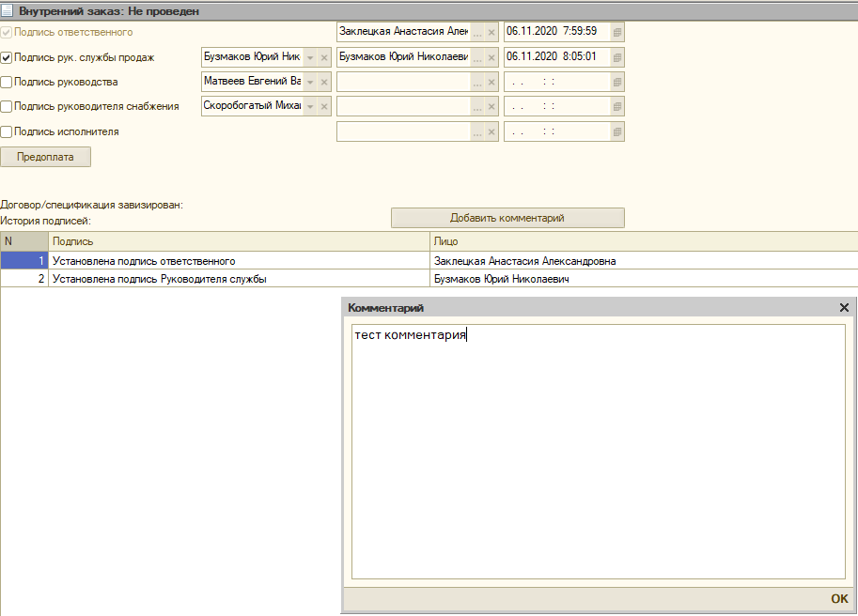Select the Подпись column header
The width and height of the screenshot is (858, 616).
point(239,241)
